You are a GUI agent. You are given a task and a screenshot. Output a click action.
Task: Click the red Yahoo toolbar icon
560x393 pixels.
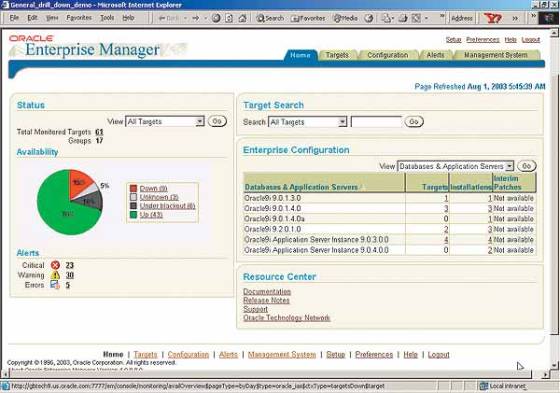tap(493, 18)
